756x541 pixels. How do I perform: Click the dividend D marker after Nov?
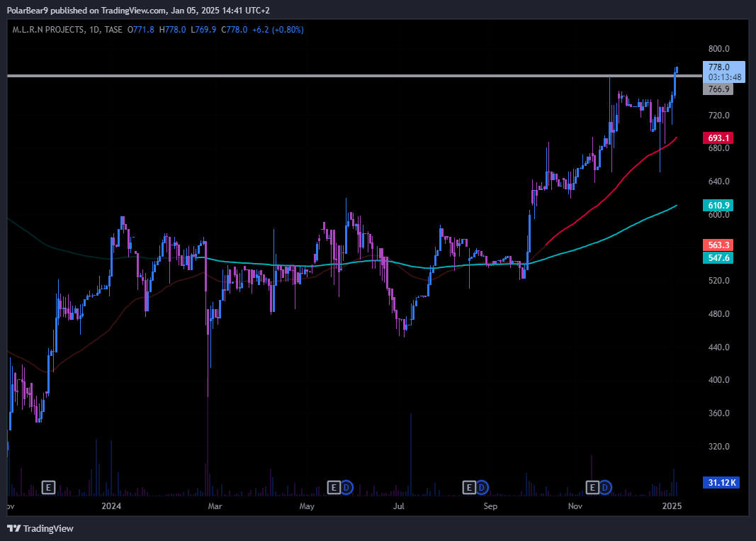(x=604, y=487)
